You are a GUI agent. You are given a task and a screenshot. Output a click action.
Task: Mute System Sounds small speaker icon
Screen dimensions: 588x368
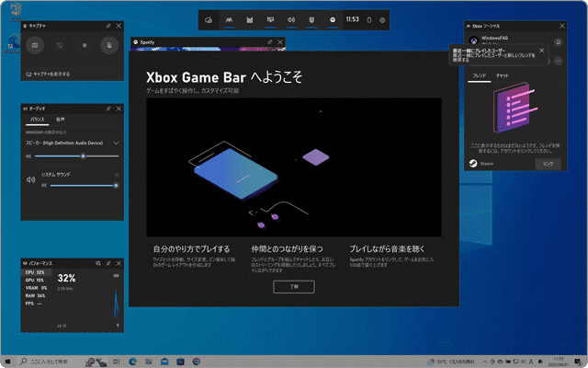click(x=44, y=185)
